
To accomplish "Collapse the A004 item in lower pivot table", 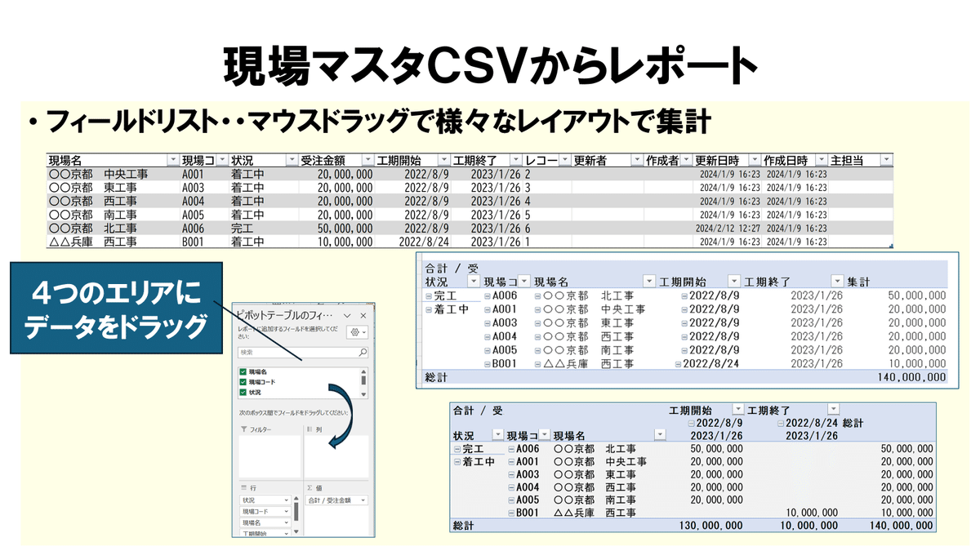I will tap(511, 487).
